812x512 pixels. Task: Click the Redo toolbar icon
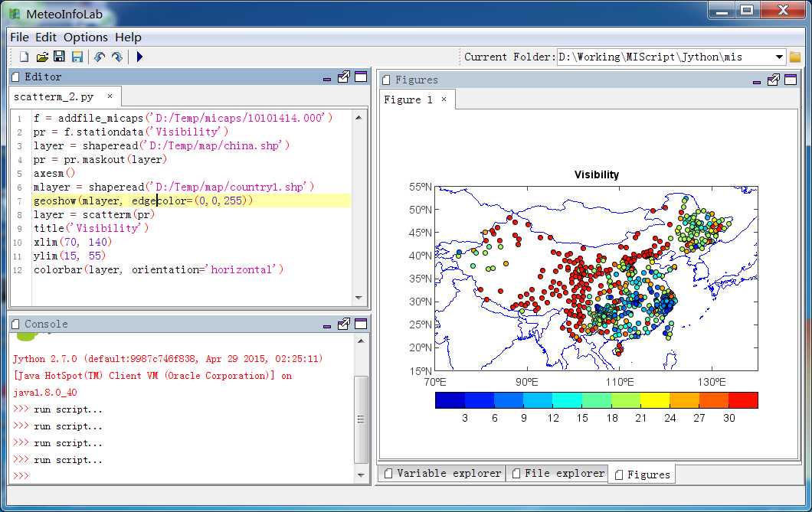click(x=117, y=57)
